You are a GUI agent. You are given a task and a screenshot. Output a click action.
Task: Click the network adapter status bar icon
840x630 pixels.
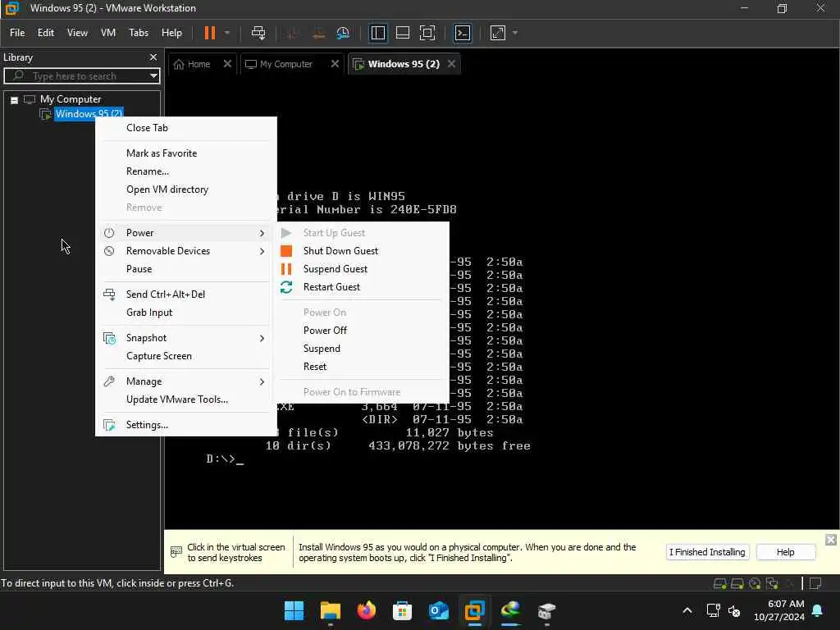pos(771,583)
